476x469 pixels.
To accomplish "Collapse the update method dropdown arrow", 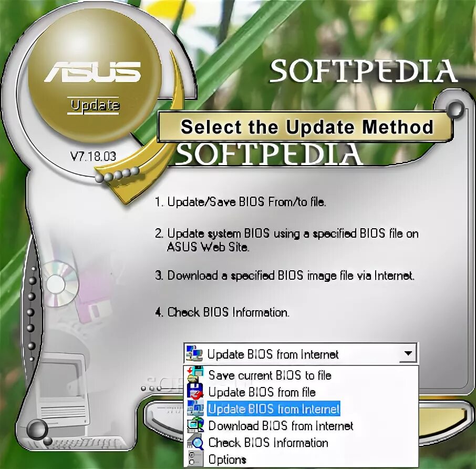I will tap(408, 353).
